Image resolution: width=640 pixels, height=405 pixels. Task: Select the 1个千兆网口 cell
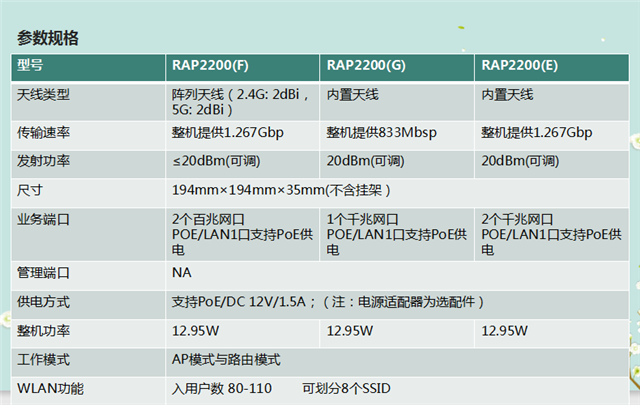point(364,218)
